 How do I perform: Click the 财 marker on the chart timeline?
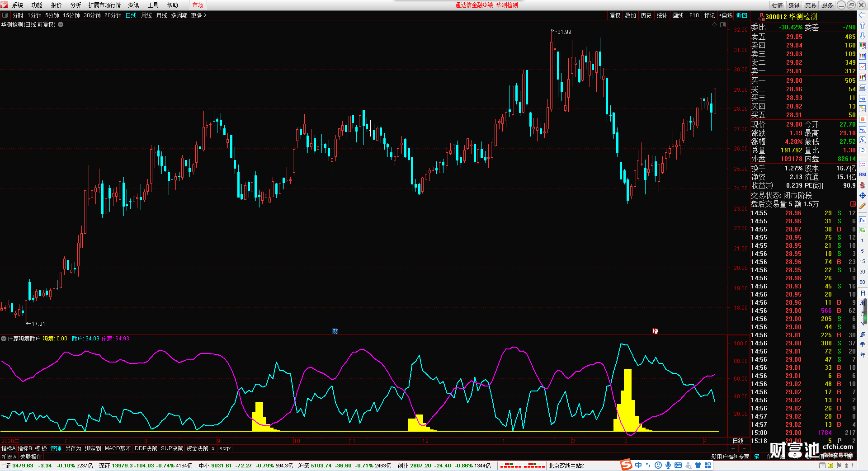[x=335, y=331]
